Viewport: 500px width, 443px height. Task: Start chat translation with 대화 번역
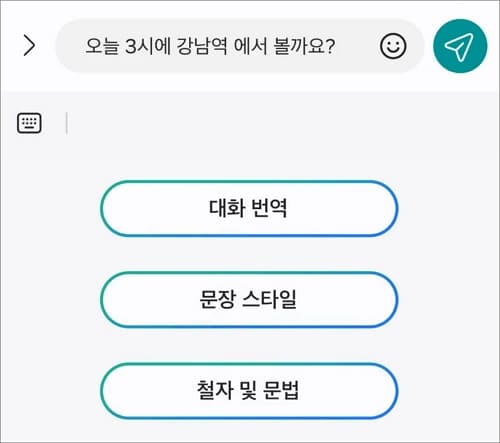tap(249, 208)
